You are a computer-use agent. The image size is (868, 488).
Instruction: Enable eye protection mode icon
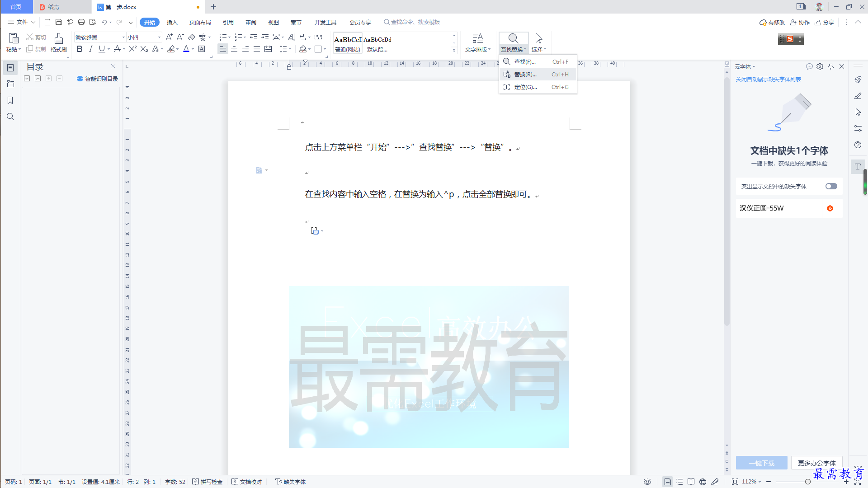pos(647,482)
